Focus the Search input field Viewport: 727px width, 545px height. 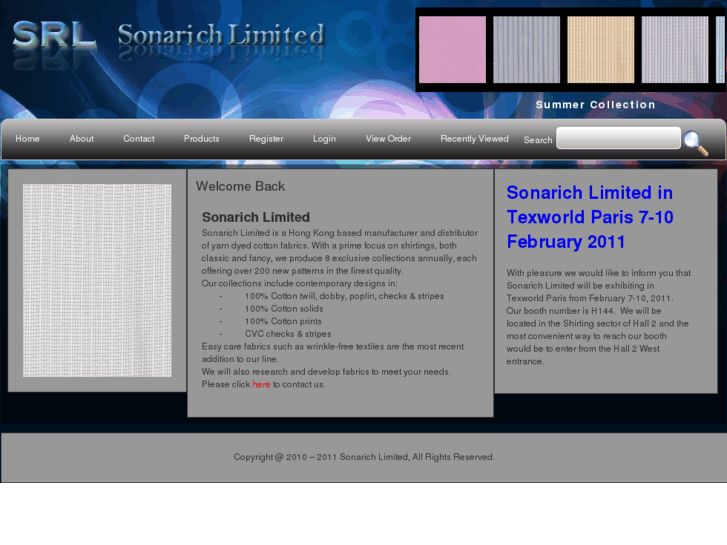pos(619,138)
